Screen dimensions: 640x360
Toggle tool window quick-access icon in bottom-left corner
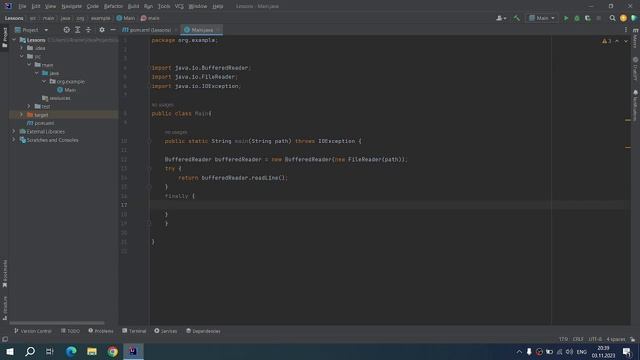click(x=5, y=339)
